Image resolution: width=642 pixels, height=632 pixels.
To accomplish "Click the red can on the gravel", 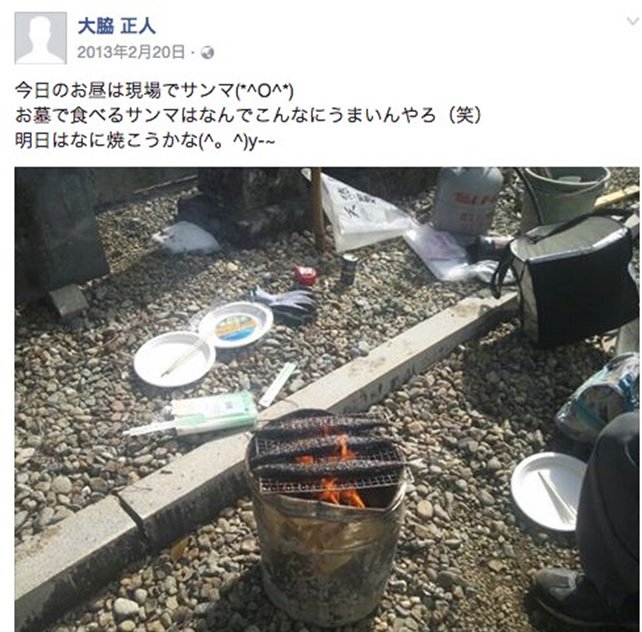I will (305, 275).
